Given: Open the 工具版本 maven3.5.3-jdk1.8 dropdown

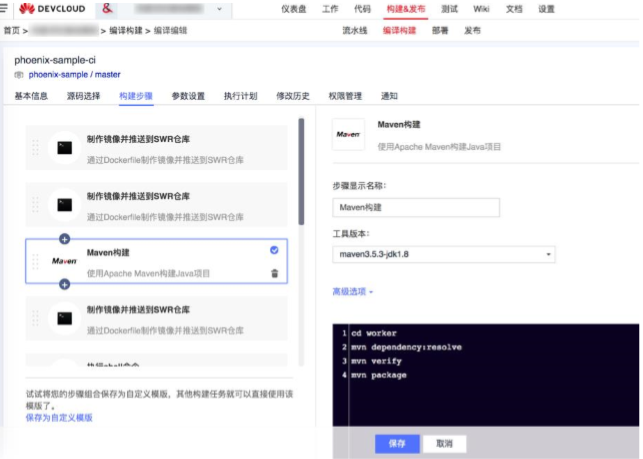Looking at the screenshot, I should point(444,254).
